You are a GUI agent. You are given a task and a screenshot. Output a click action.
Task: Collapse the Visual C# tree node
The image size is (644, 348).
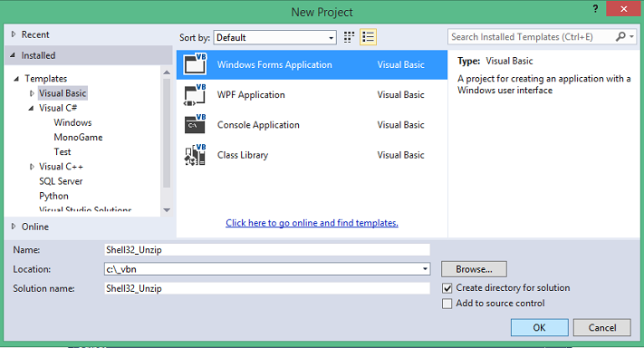click(31, 108)
